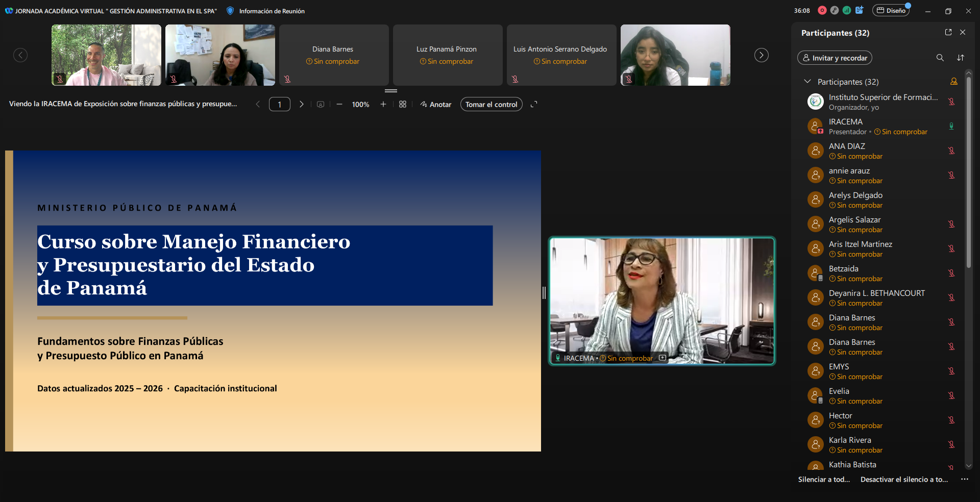Expand shared content to fullscreen
This screenshot has height=502, width=980.
pyautogui.click(x=534, y=104)
